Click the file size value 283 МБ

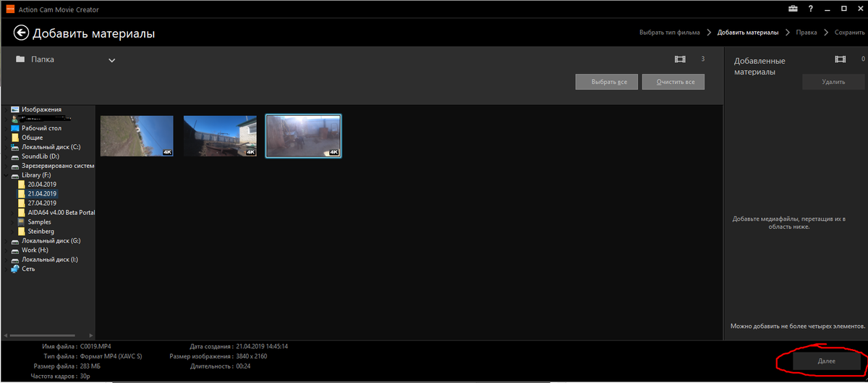[91, 367]
